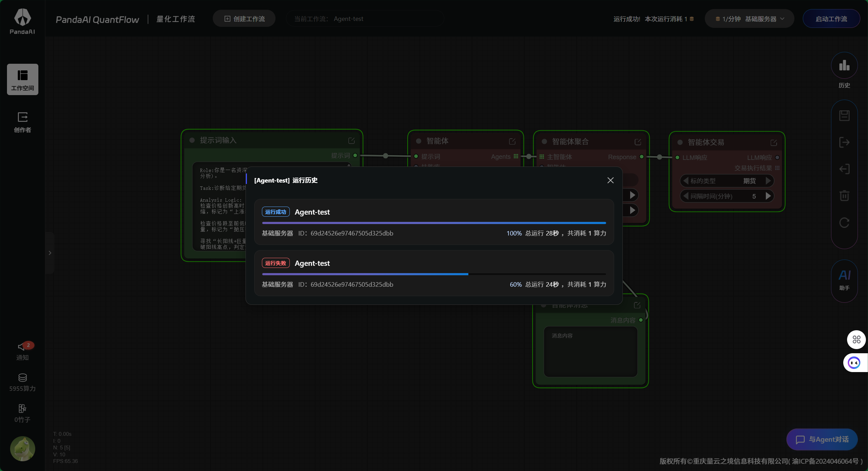868x471 pixels.
Task: Expand the collapsed left panel chevron
Action: (x=50, y=253)
